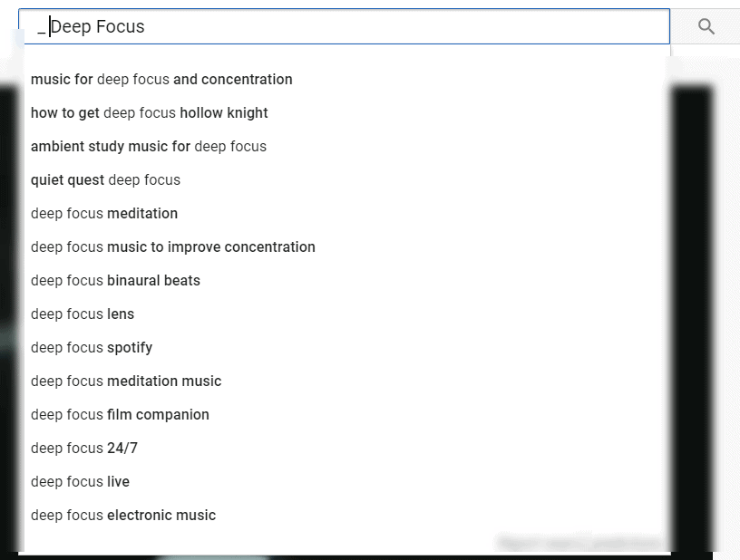Pick the 'deep focus live' suggestion
Screen dimensions: 740x560
click(80, 482)
